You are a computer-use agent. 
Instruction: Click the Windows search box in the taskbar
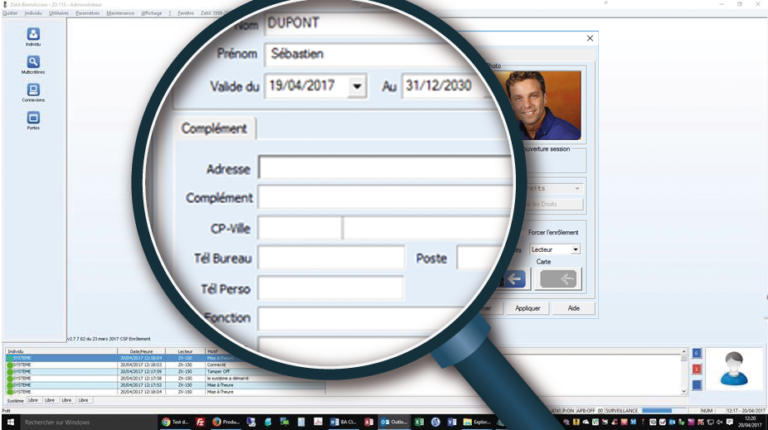(88, 422)
